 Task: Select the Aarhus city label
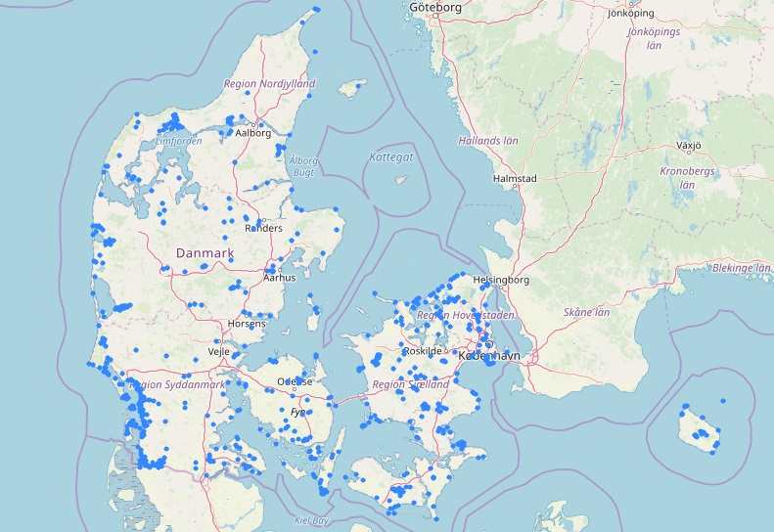(279, 278)
